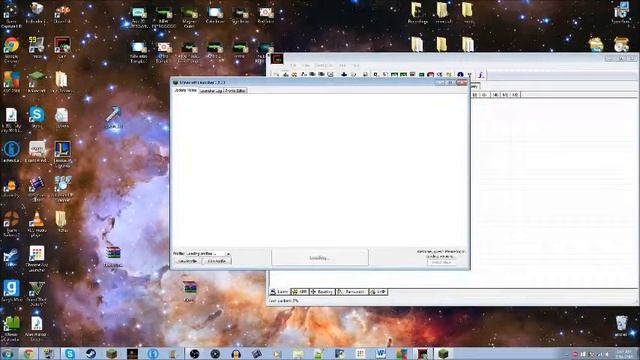
Task: Click the yellow headphones taskbar icon
Action: pos(236,353)
